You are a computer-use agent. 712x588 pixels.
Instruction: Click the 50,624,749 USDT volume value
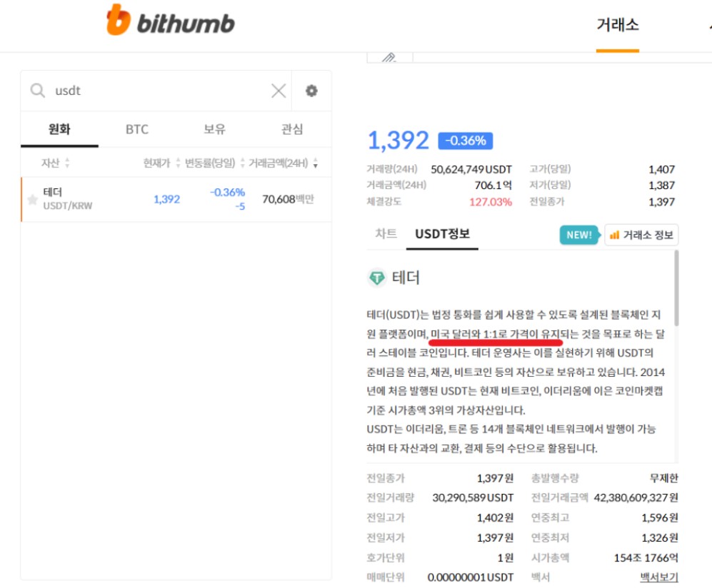click(471, 169)
